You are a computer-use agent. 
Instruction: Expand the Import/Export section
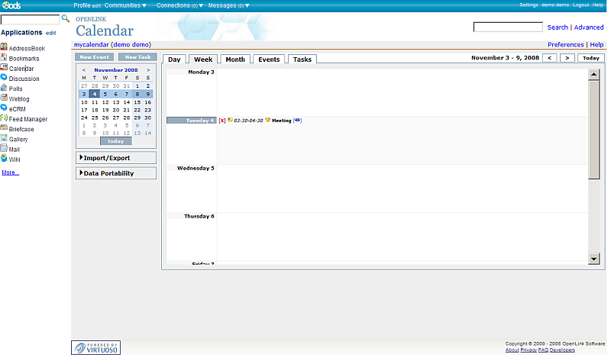[116, 158]
